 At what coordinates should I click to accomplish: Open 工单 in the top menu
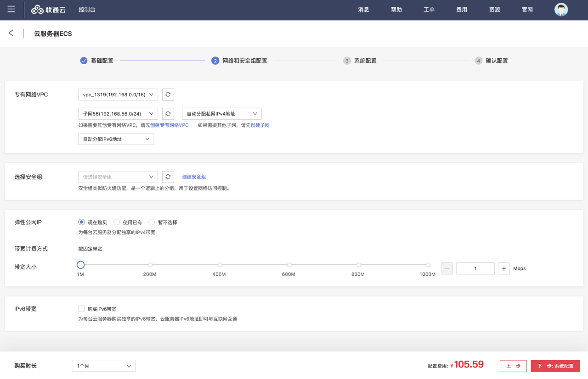coord(429,10)
